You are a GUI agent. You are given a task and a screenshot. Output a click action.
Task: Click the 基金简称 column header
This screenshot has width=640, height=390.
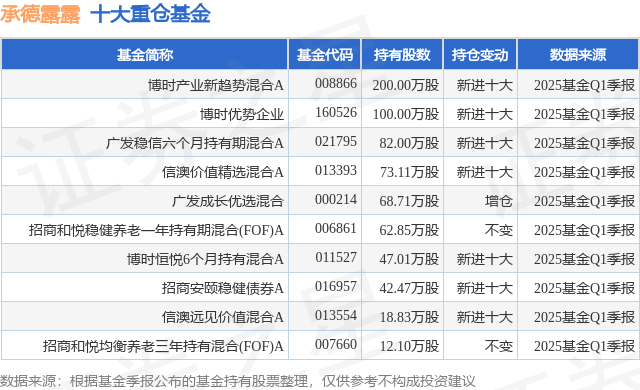click(145, 55)
